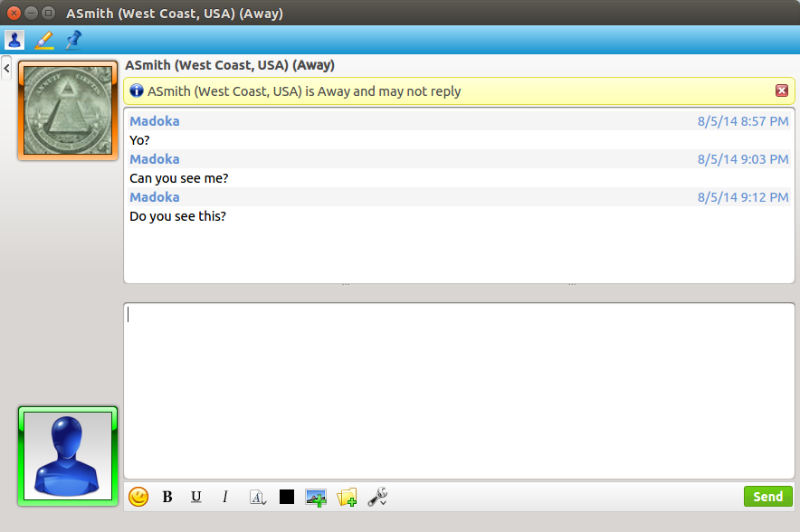Click the 'Do you see this?' message

tap(177, 216)
